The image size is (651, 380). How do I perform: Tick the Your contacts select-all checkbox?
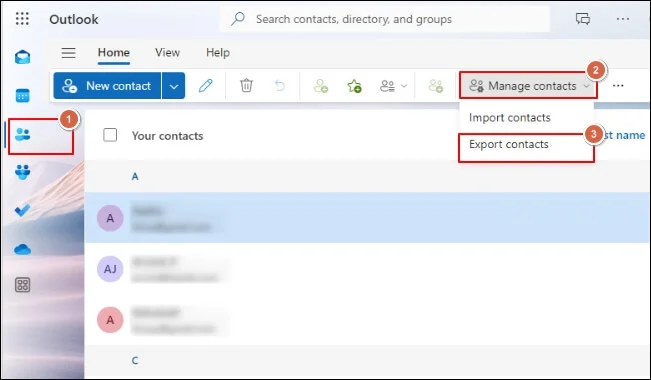110,135
